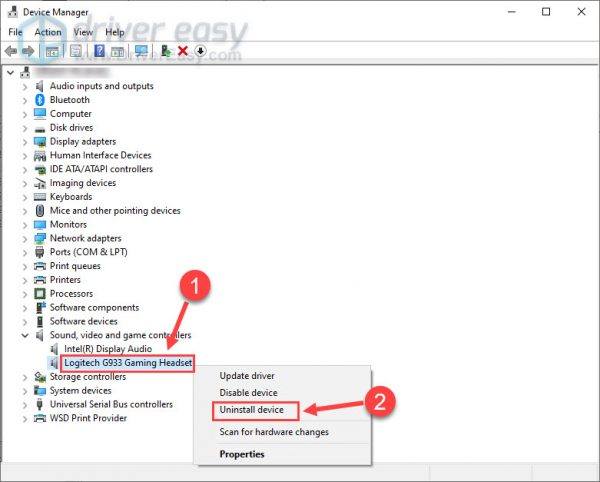
Task: Choose Properties from context menu
Action: (242, 454)
